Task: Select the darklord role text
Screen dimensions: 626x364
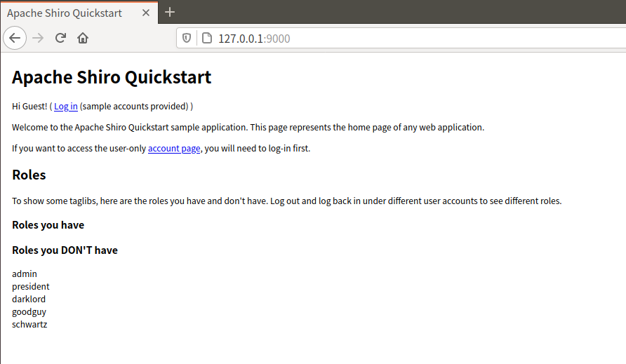Action: (x=29, y=299)
